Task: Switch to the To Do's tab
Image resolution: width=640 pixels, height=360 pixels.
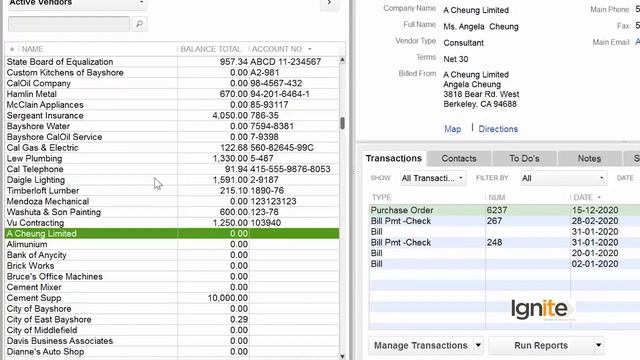Action: [x=524, y=159]
